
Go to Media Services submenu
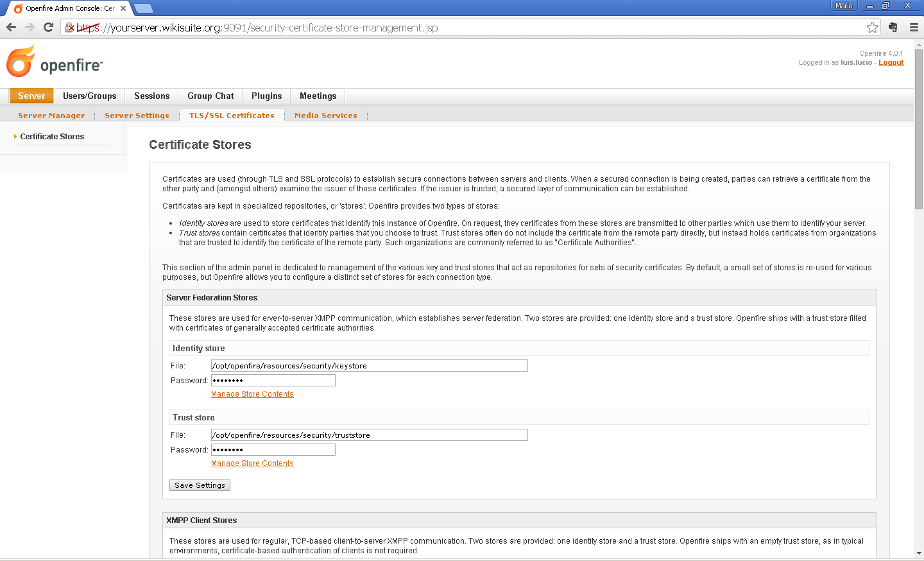[x=326, y=116]
